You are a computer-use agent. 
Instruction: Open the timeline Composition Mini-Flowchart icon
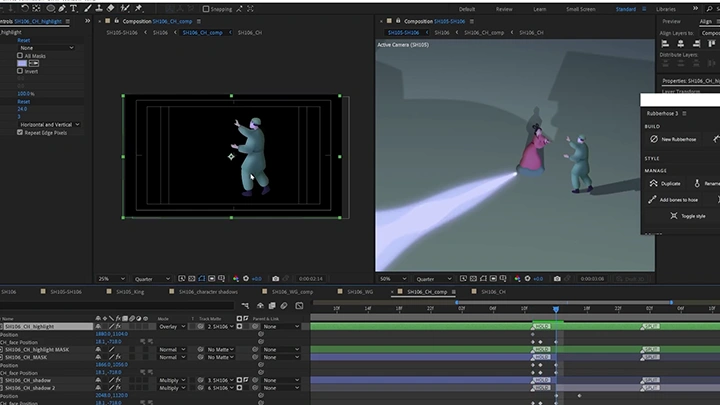[x=245, y=306]
